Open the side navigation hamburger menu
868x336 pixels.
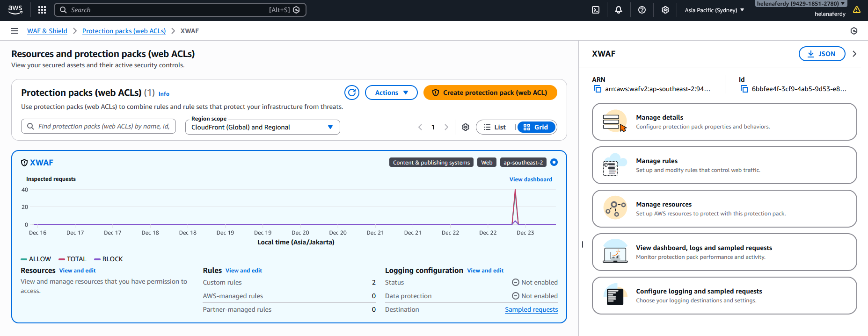click(x=15, y=31)
